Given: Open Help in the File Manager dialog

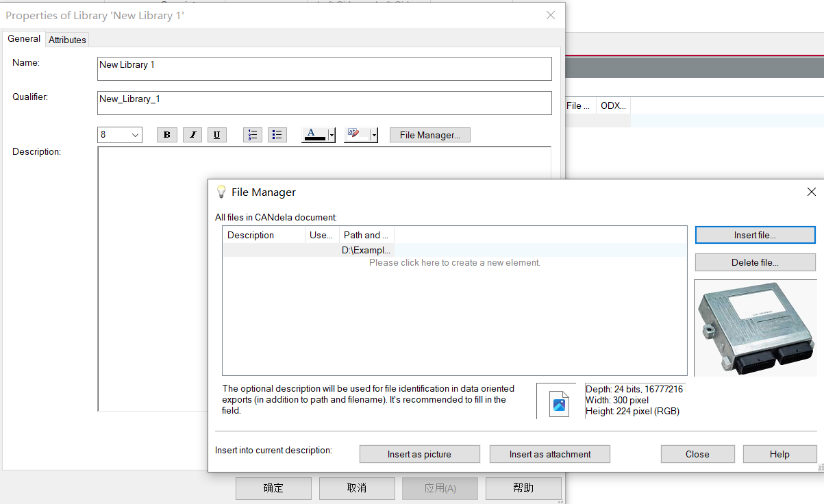Looking at the screenshot, I should [x=779, y=454].
